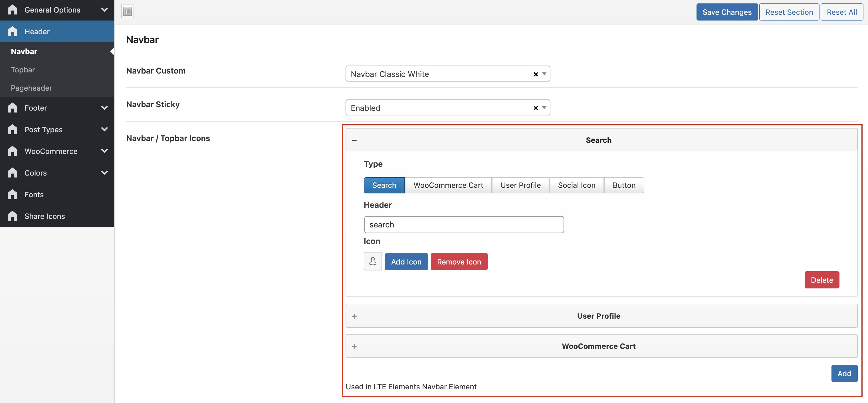This screenshot has width=868, height=403.
Task: Click the Header text input field
Action: click(x=464, y=225)
